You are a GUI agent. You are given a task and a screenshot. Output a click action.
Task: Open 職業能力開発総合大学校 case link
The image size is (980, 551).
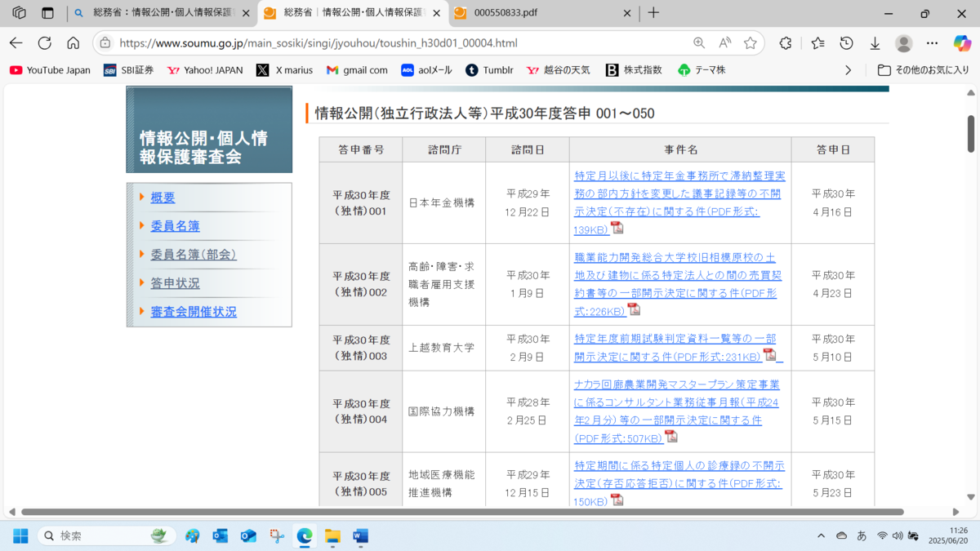point(679,283)
